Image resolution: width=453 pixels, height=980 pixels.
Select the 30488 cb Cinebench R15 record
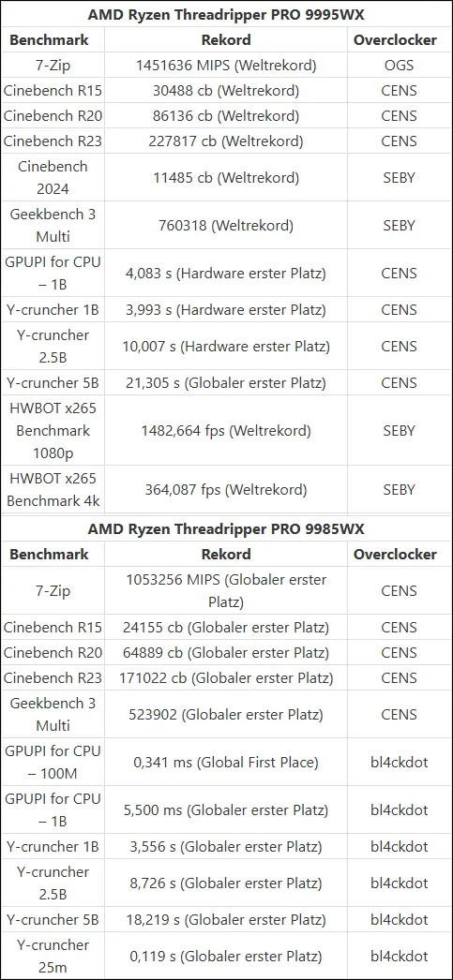pyautogui.click(x=226, y=91)
